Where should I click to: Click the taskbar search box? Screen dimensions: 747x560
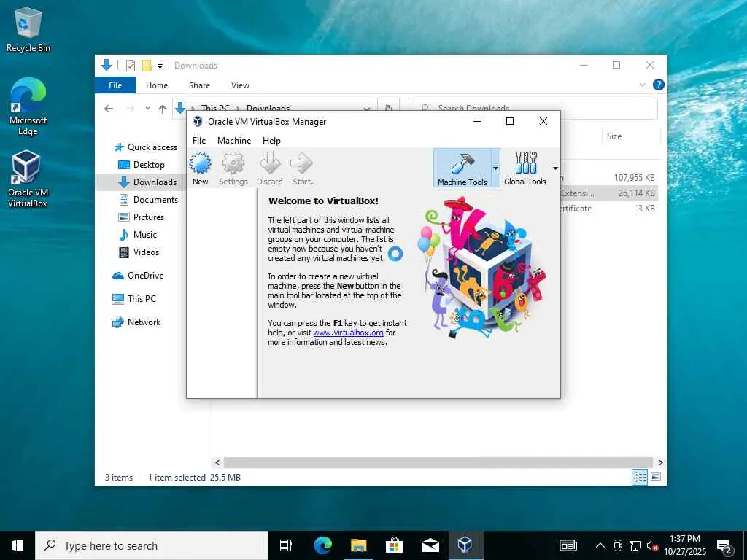(x=152, y=545)
